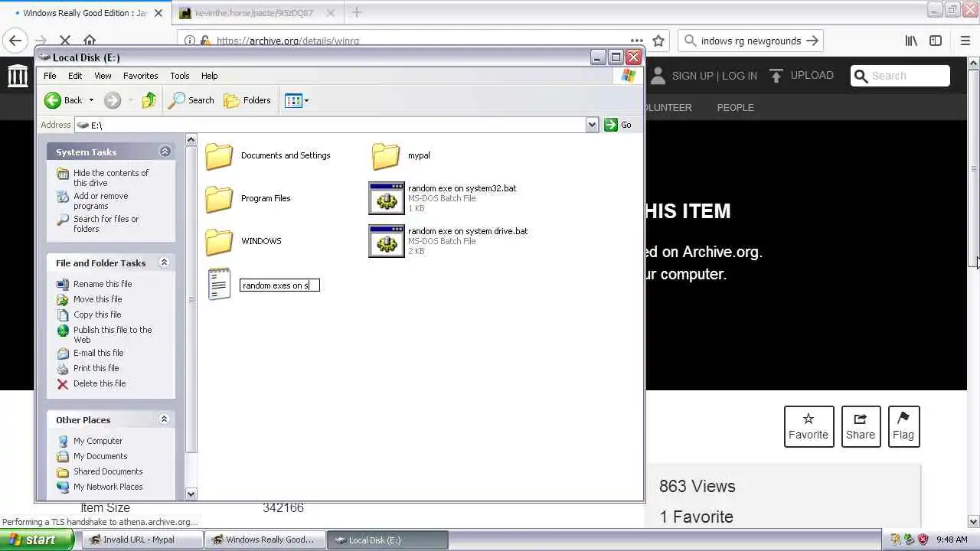Collapse the File and Folder Tasks panel
Image resolution: width=980 pixels, height=551 pixels.
pyautogui.click(x=164, y=262)
